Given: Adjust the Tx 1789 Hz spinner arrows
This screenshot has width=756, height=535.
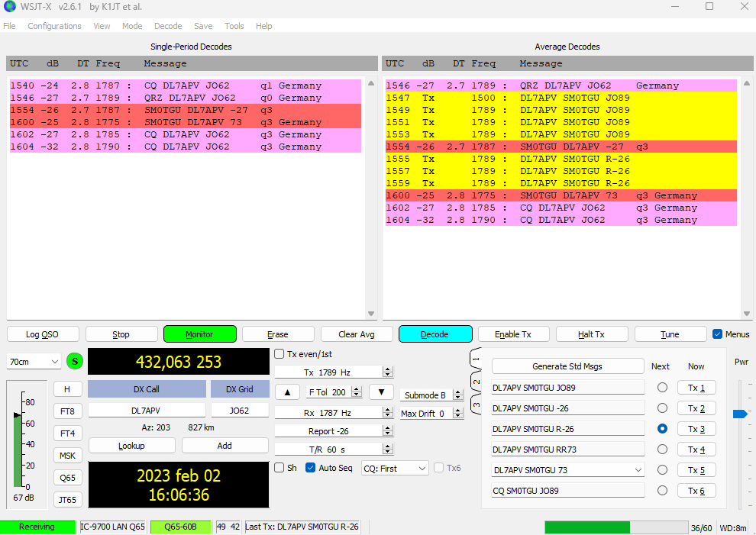Looking at the screenshot, I should point(388,372).
